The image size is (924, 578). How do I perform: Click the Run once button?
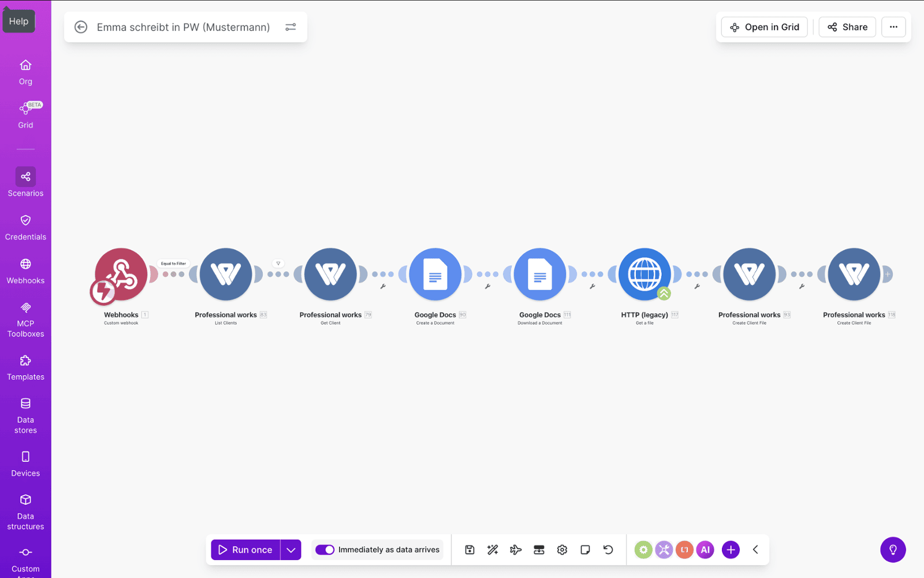point(245,550)
